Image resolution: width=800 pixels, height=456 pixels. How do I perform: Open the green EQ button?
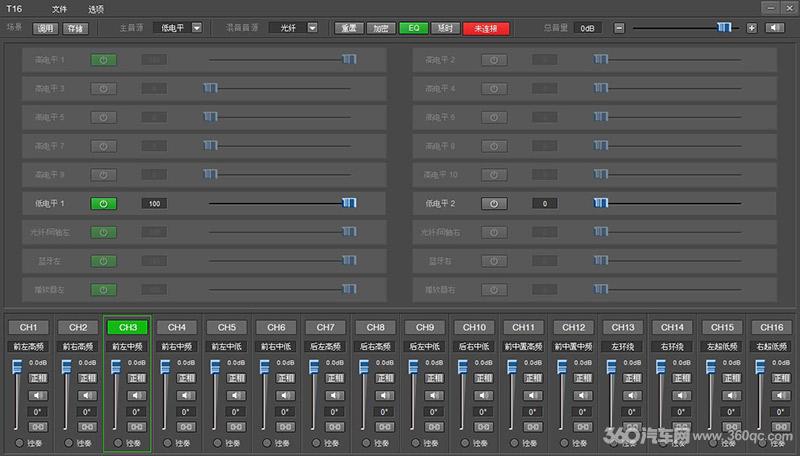click(413, 28)
